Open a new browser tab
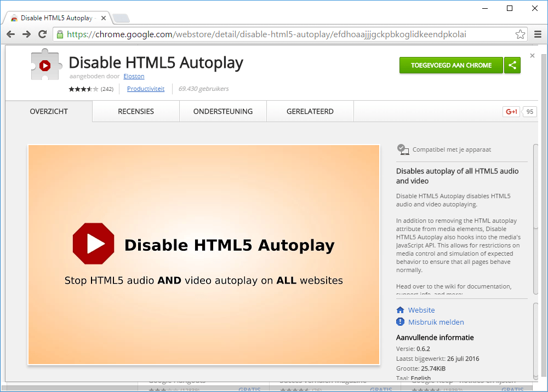 coord(121,18)
